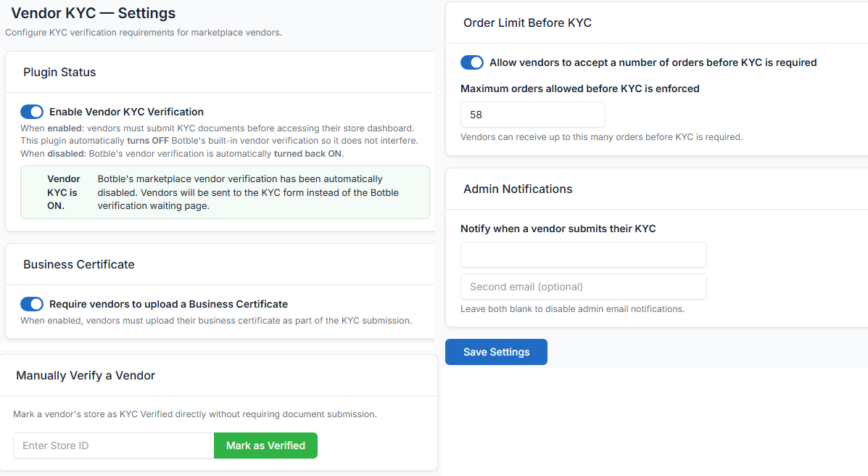
Task: Toggle the Enable Vendor KYC Verification switch
Action: coord(32,112)
